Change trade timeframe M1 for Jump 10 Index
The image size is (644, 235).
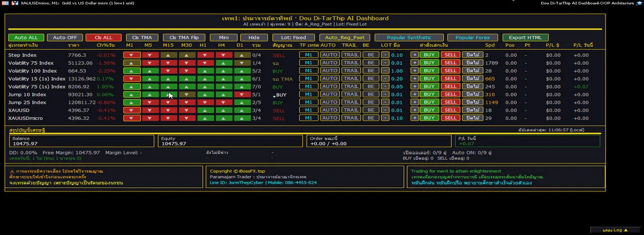click(x=308, y=94)
